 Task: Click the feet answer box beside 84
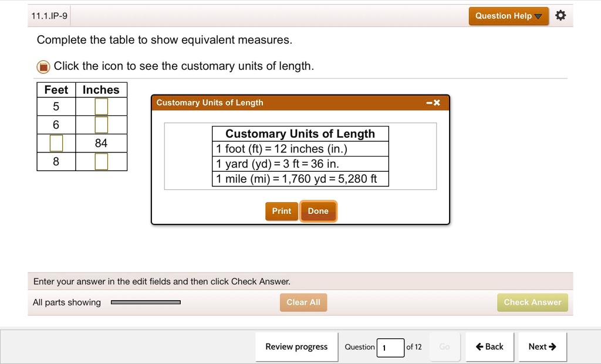[56, 142]
